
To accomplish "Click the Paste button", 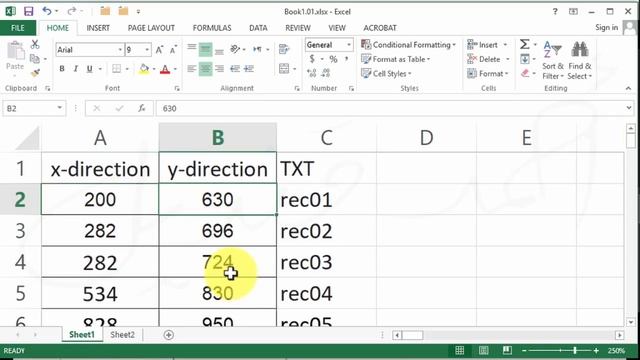I will tap(15, 58).
